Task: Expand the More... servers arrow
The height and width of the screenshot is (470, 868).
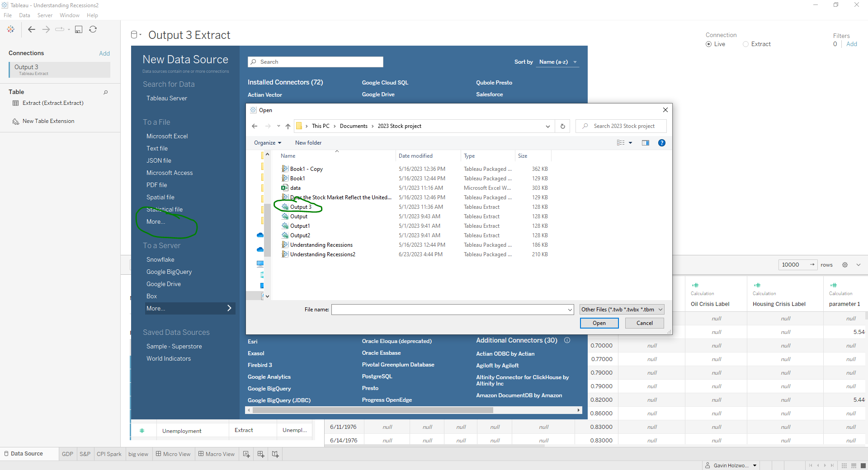Action: coord(229,308)
